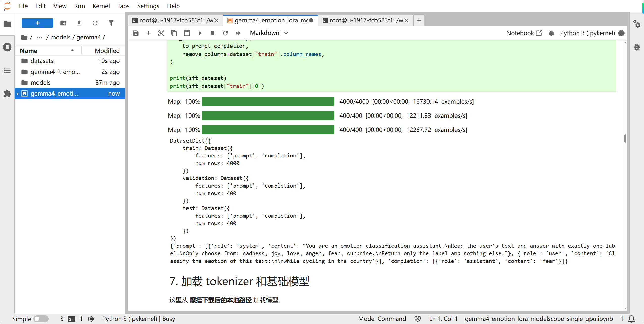The width and height of the screenshot is (644, 324).
Task: Cut the selected cell
Action: pos(161,33)
